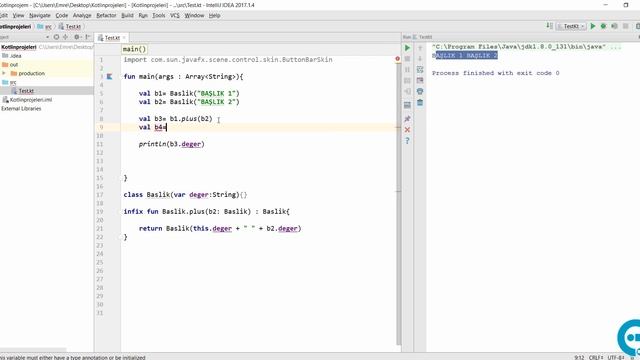Open the Window menu
Screen dimensions: 640x360
pyautogui.click(x=194, y=16)
